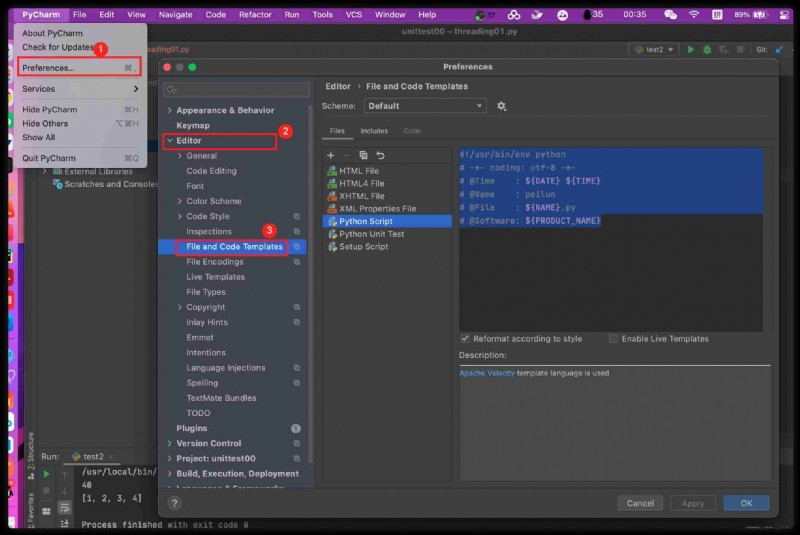
Task: Click the green Run triangle in toolbar
Action: click(x=690, y=49)
